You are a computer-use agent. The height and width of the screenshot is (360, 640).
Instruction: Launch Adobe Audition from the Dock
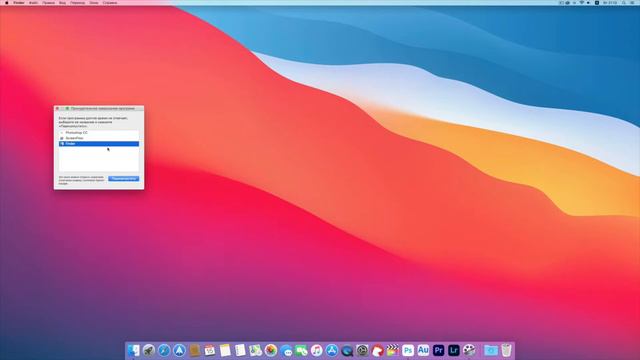pos(423,350)
